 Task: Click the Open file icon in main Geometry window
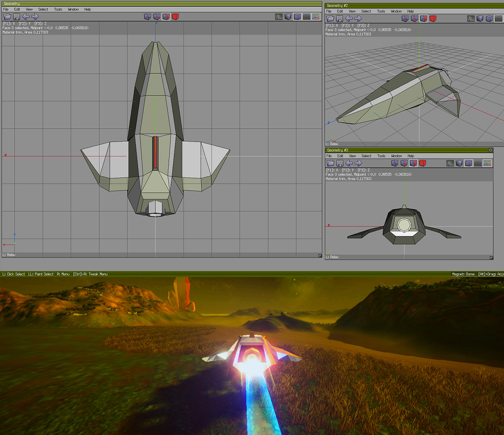click(7, 17)
